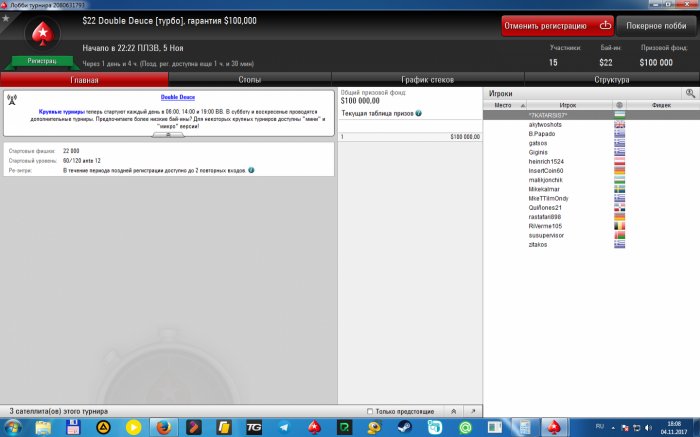Open Steam from the taskbar
The image size is (700, 437).
[x=404, y=428]
